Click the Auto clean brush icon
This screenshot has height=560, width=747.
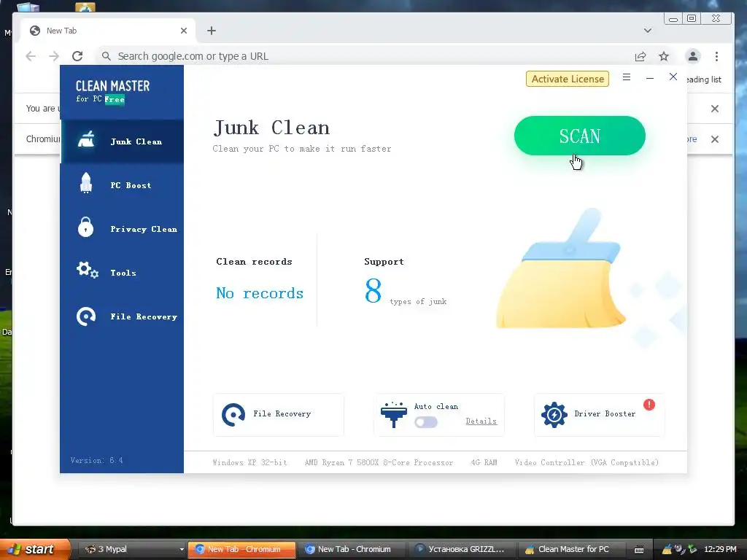(x=393, y=415)
